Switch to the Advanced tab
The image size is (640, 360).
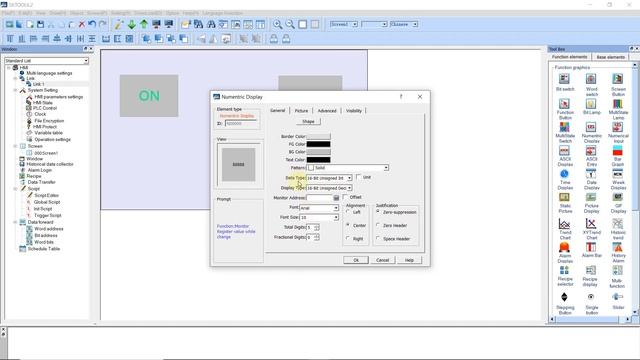tap(327, 111)
